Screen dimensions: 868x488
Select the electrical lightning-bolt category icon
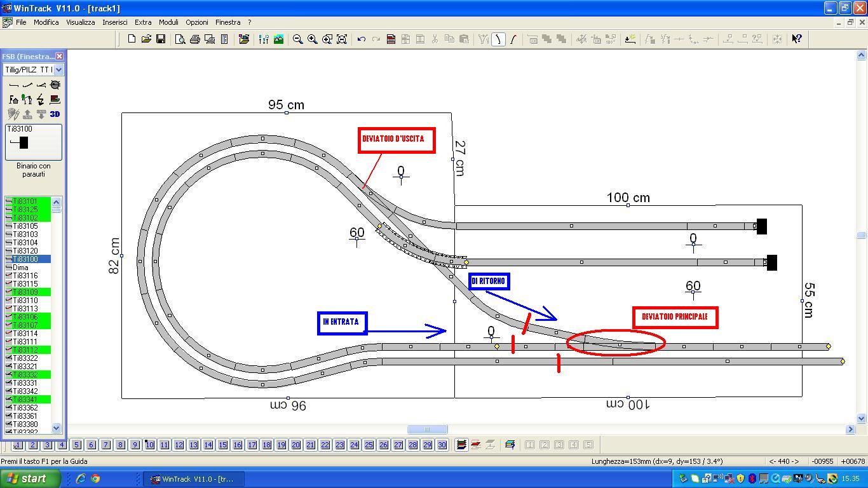point(41,99)
